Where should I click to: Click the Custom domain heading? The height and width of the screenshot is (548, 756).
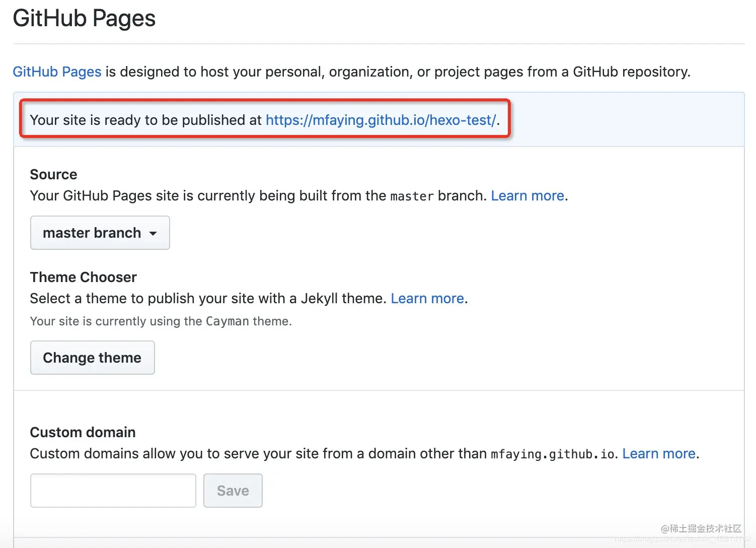click(x=83, y=432)
